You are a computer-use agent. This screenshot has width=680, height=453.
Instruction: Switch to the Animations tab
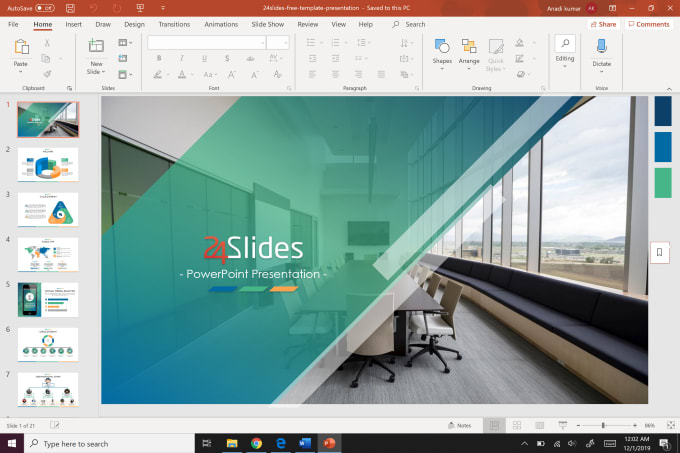pos(221,24)
